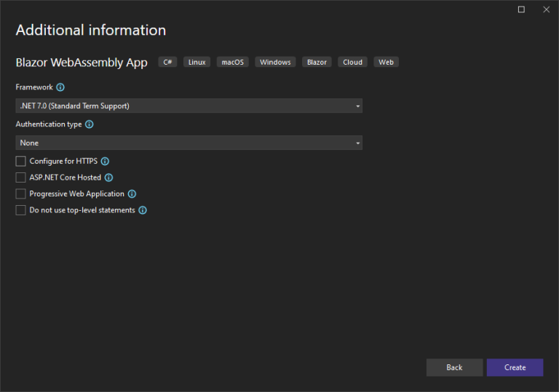Toggle Do not use top-level statements
The height and width of the screenshot is (392, 559).
(20, 210)
